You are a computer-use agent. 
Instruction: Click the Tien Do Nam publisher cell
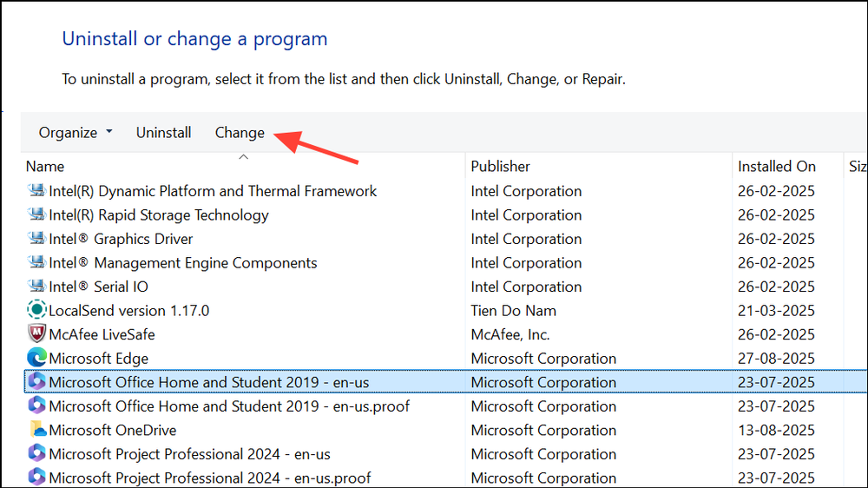[513, 310]
